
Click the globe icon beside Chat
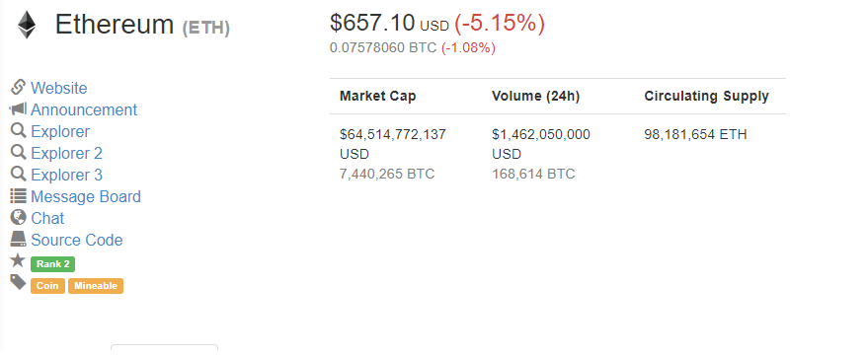(18, 217)
